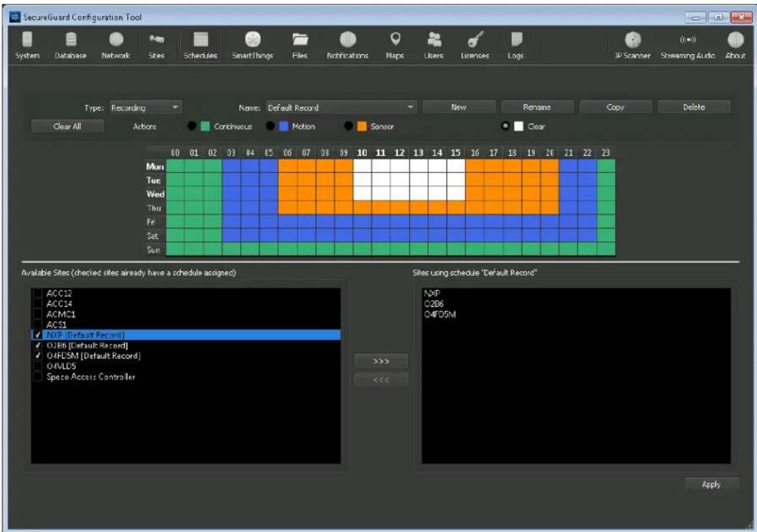This screenshot has height=532, width=757.
Task: Open the Sites camera icon
Action: point(156,45)
